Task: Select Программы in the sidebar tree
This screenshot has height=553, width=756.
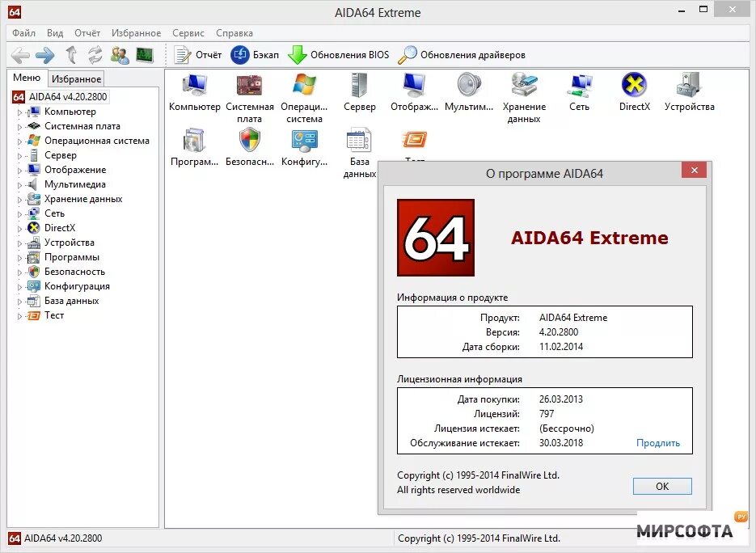Action: [71, 257]
